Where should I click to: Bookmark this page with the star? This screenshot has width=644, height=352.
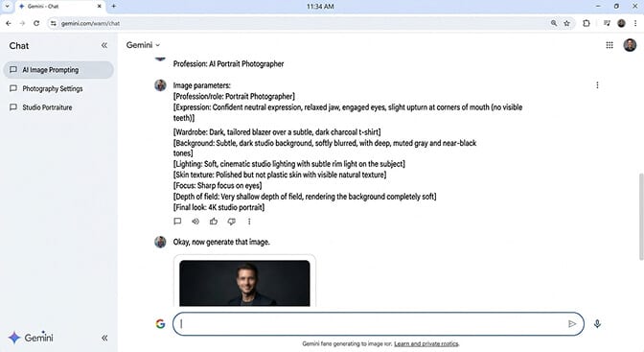pyautogui.click(x=566, y=23)
